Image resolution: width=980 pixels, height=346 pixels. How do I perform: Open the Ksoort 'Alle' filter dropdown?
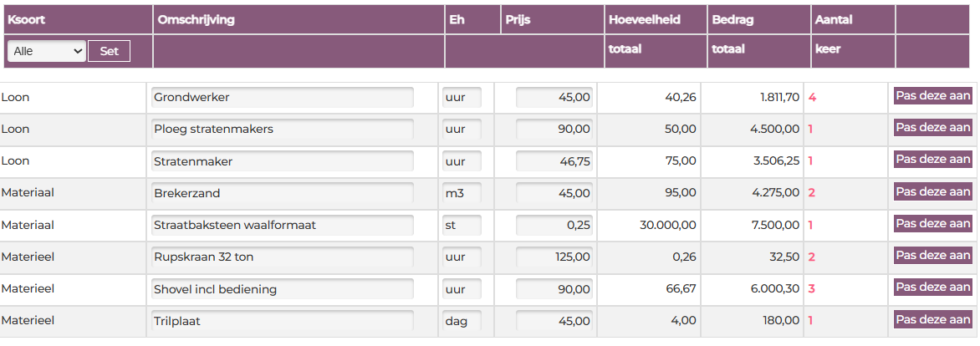click(47, 51)
